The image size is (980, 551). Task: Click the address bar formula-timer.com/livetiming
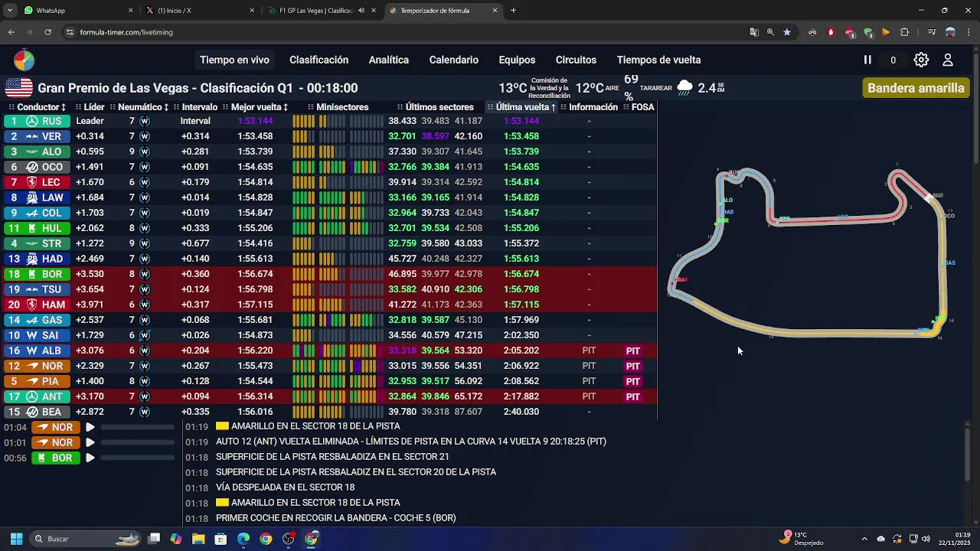pyautogui.click(x=126, y=32)
